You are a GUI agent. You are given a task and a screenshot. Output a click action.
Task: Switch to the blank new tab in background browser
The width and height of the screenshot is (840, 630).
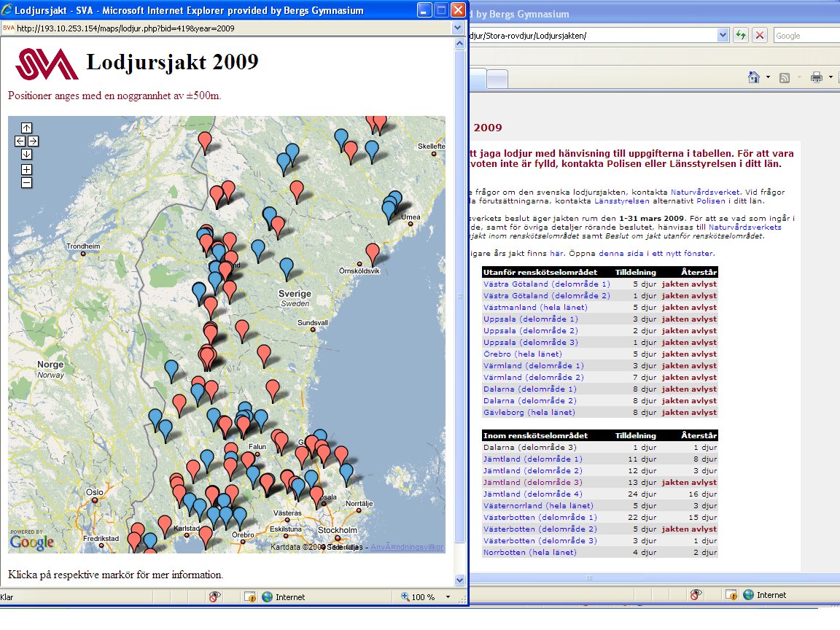[497, 79]
